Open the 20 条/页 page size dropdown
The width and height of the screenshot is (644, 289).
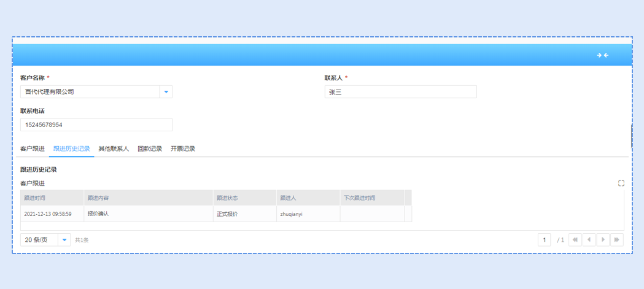tap(64, 240)
